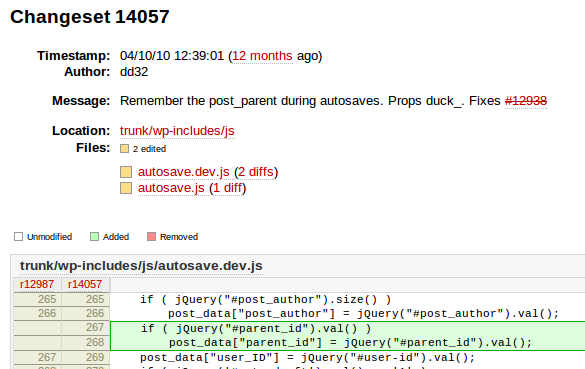The height and width of the screenshot is (369, 585).
Task: Jump to autosave.dev.js '2 diffs'
Action: (x=256, y=172)
